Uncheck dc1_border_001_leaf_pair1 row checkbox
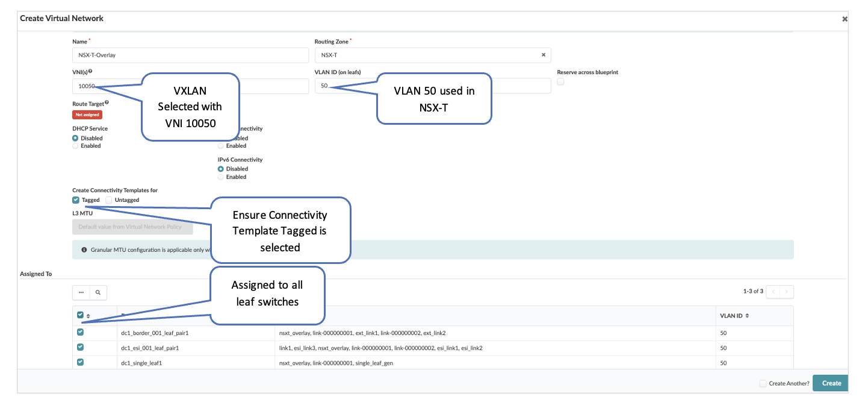 click(x=81, y=332)
